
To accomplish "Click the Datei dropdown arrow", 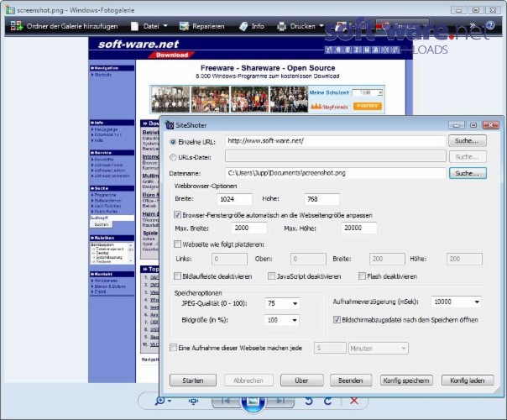I will [165, 25].
